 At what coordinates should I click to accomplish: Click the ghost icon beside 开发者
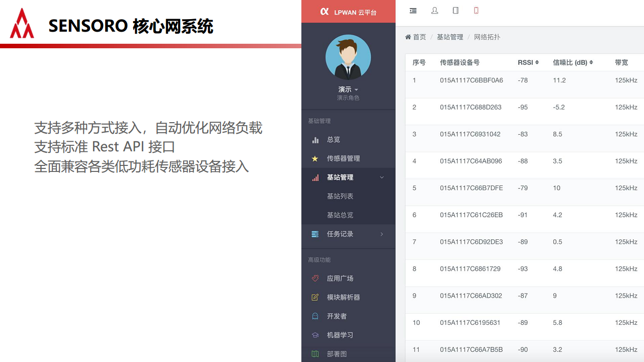315,316
